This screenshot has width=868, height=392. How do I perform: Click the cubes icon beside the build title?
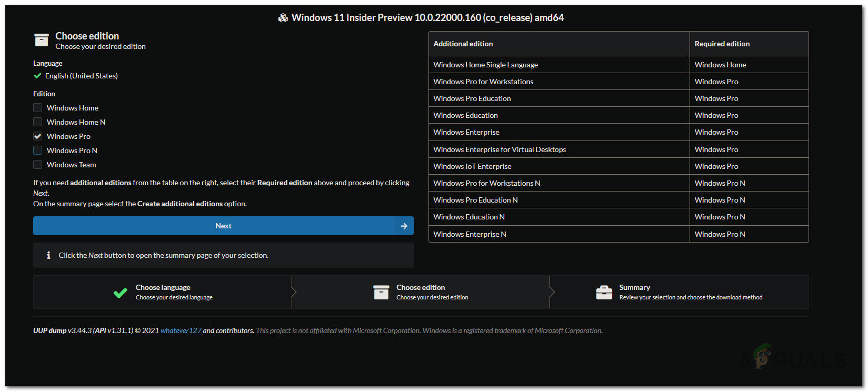pos(283,18)
